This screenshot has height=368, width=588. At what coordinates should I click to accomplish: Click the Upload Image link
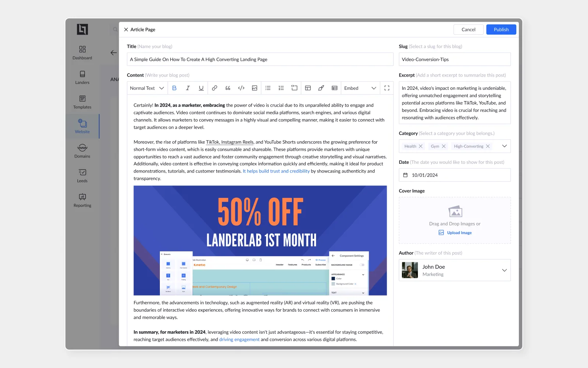tap(455, 233)
